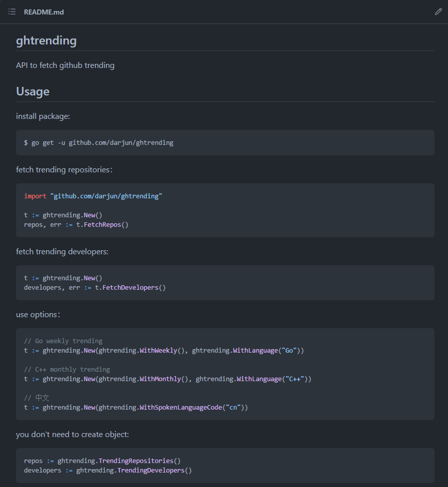This screenshot has height=487, width=448.
Task: Click the import "github.com/darjun/ghtrending" line
Action: pyautogui.click(x=93, y=196)
